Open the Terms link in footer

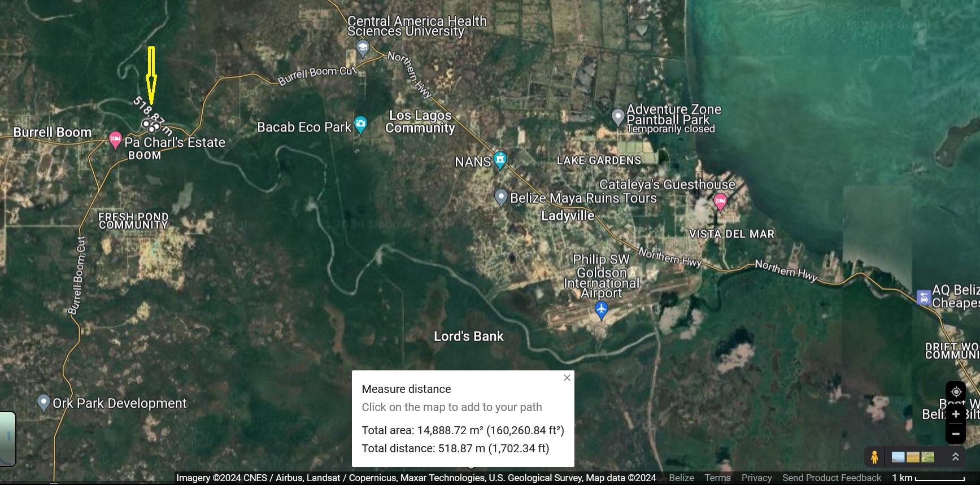[x=717, y=478]
